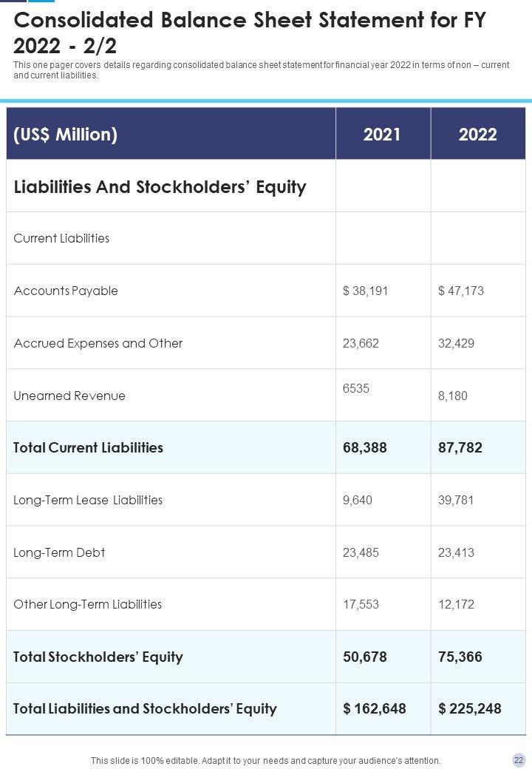Select the Accrued Expenses and Other label

pos(98,343)
